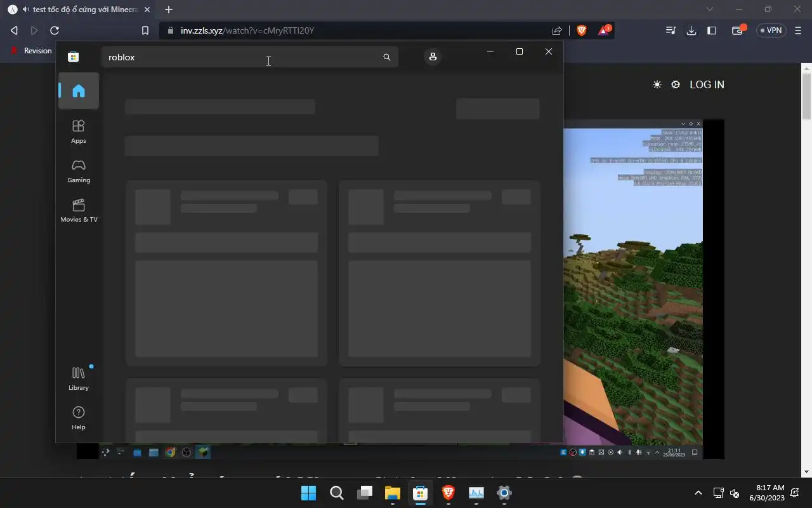
Task: Mute the tab audio speaker icon
Action: (x=25, y=10)
